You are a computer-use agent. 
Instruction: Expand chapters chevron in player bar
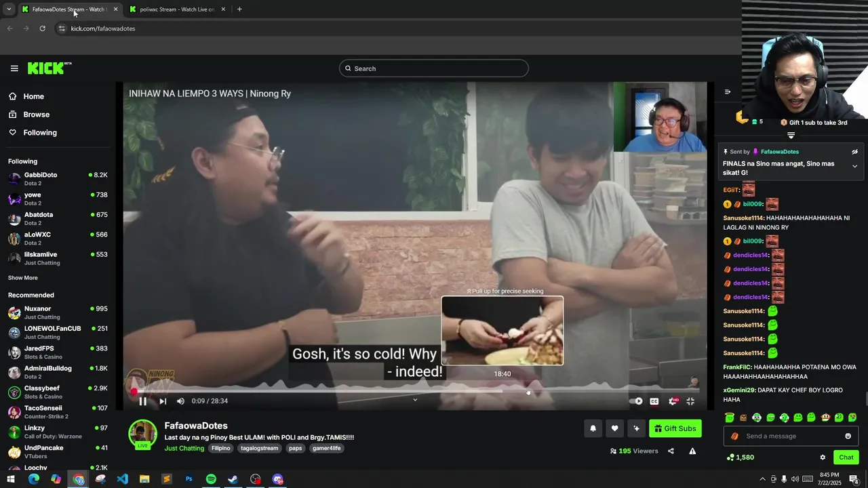point(415,399)
